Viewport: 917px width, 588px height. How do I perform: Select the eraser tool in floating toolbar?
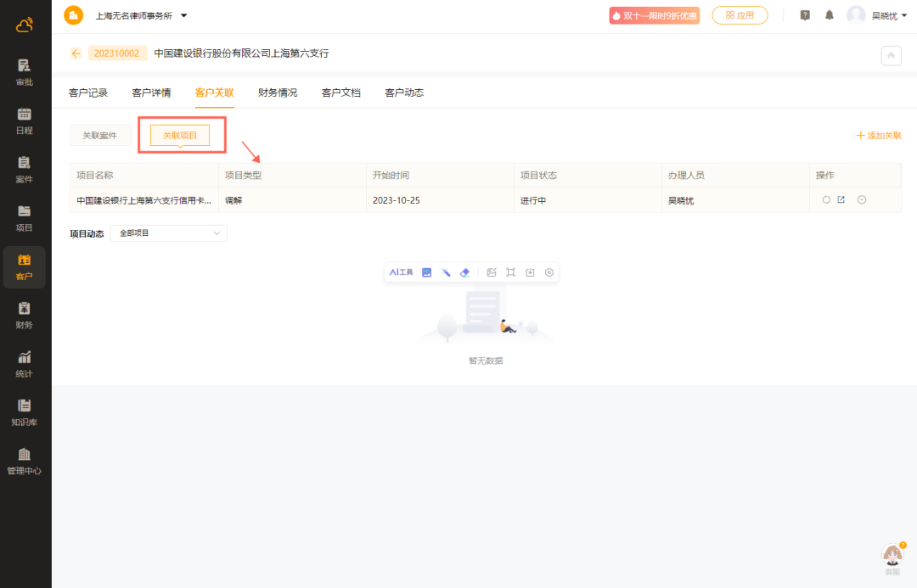464,272
